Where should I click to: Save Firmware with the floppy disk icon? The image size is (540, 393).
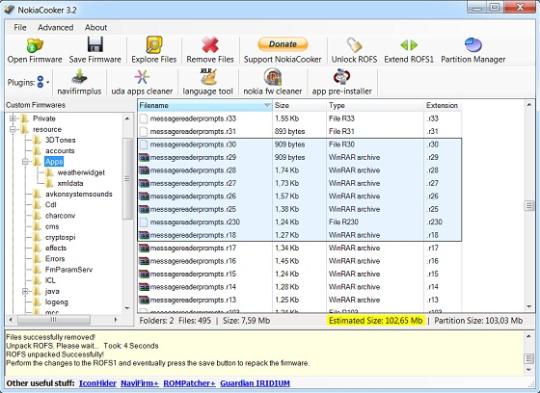point(95,45)
